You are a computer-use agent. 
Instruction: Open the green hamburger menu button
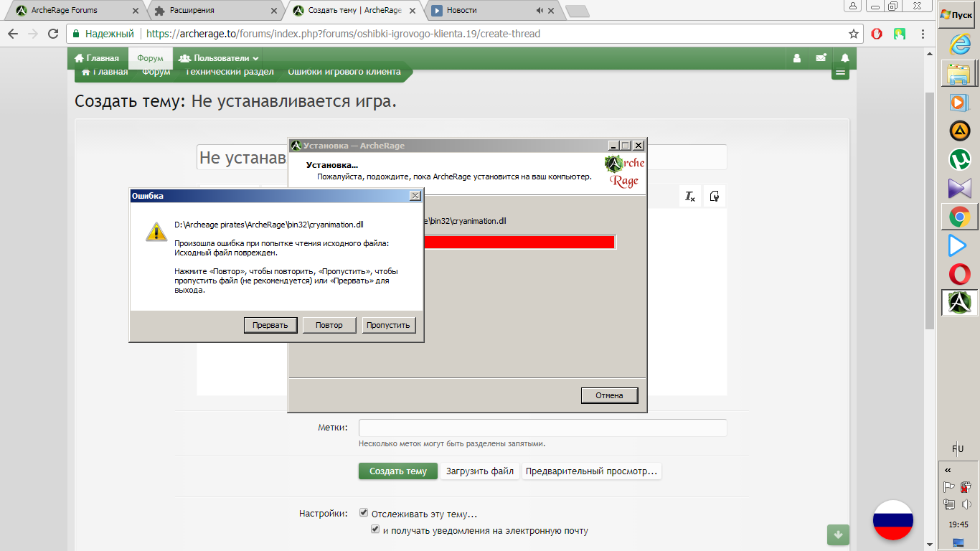click(840, 72)
